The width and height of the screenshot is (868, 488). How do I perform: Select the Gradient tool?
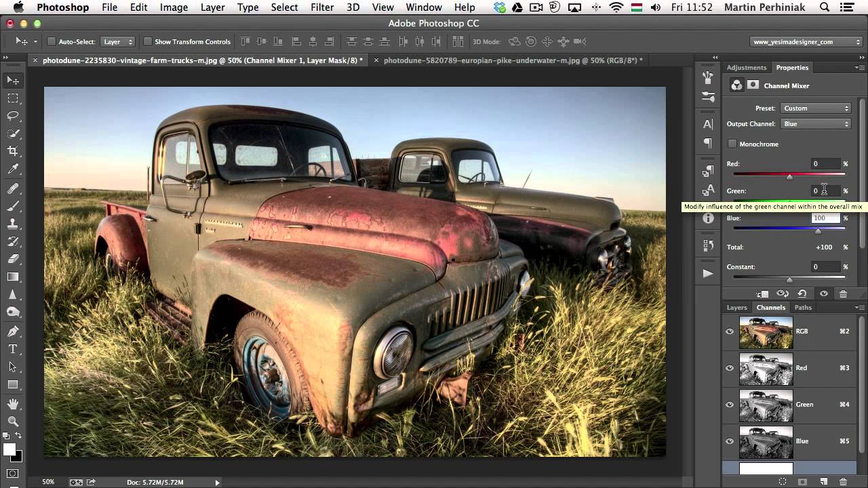(x=13, y=277)
